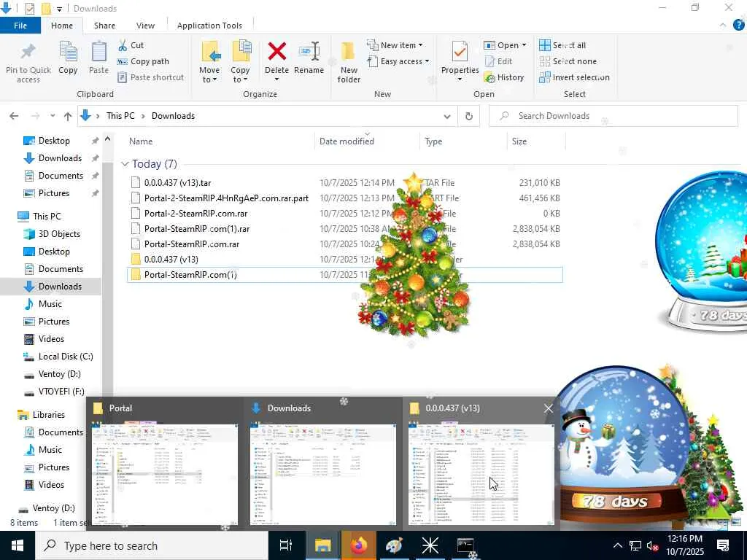Click This PC in address bar

coord(120,116)
